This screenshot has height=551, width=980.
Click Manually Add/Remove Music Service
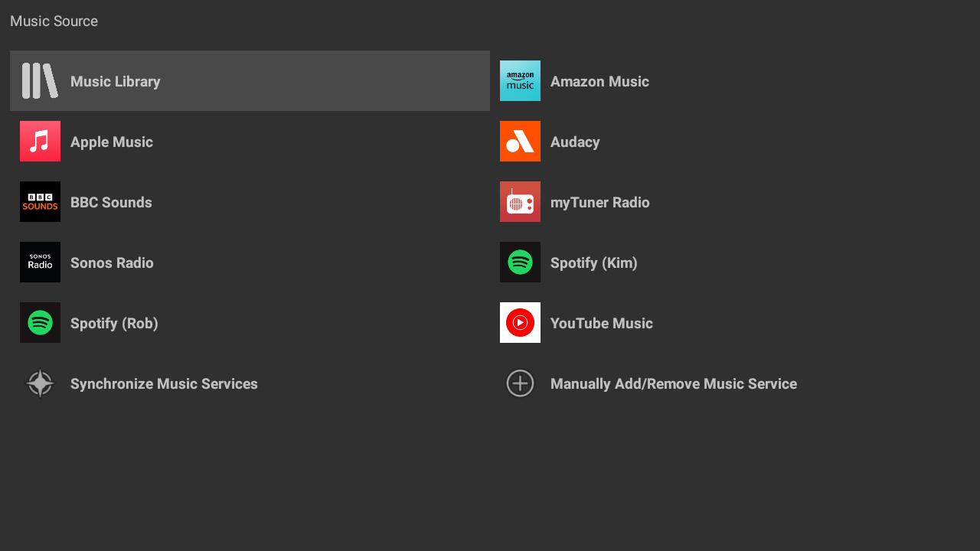674,383
